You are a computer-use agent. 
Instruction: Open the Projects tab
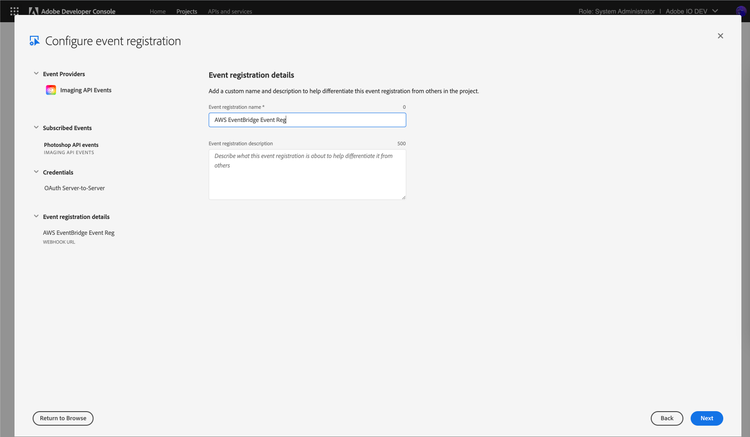point(187,11)
